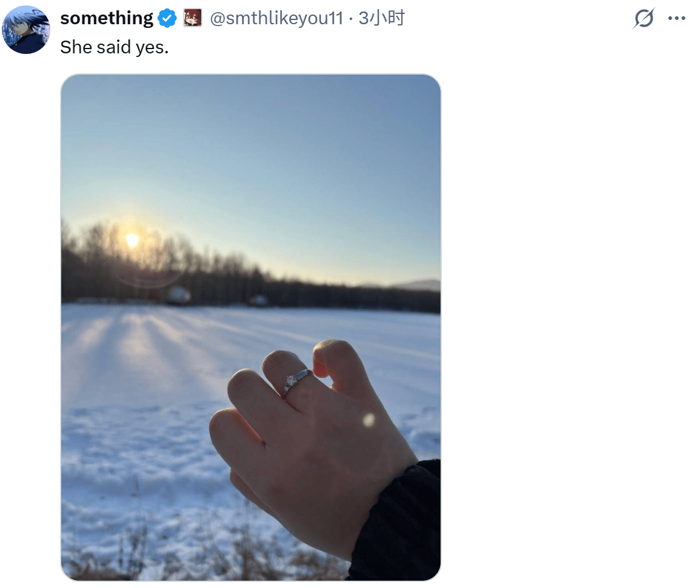
Task: Click the small affiliate badge beside the name
Action: coord(192,18)
